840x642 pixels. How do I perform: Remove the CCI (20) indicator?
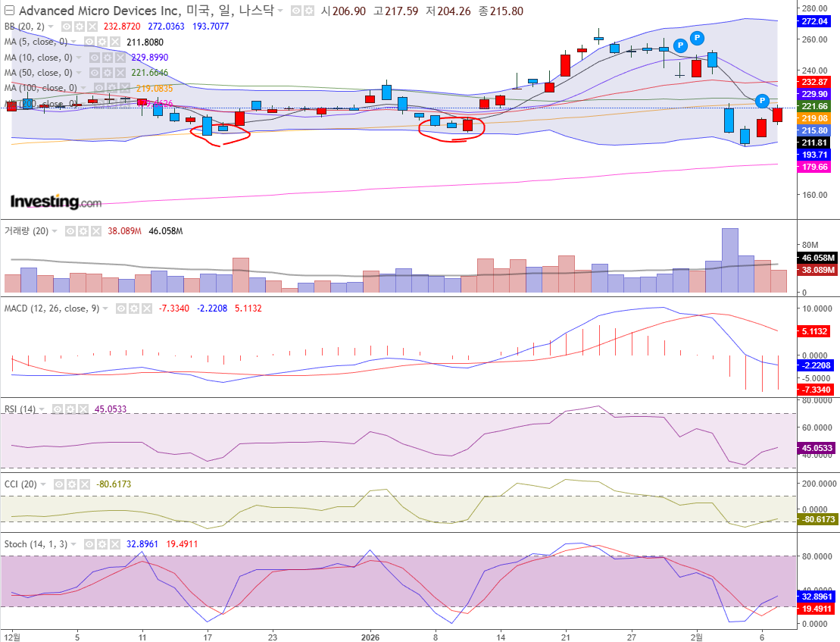85,484
